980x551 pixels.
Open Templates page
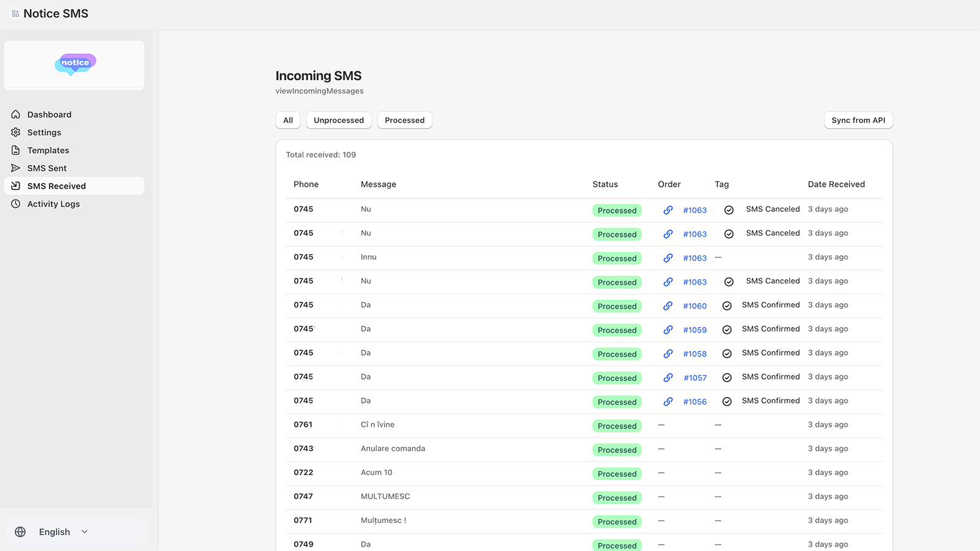74,150
